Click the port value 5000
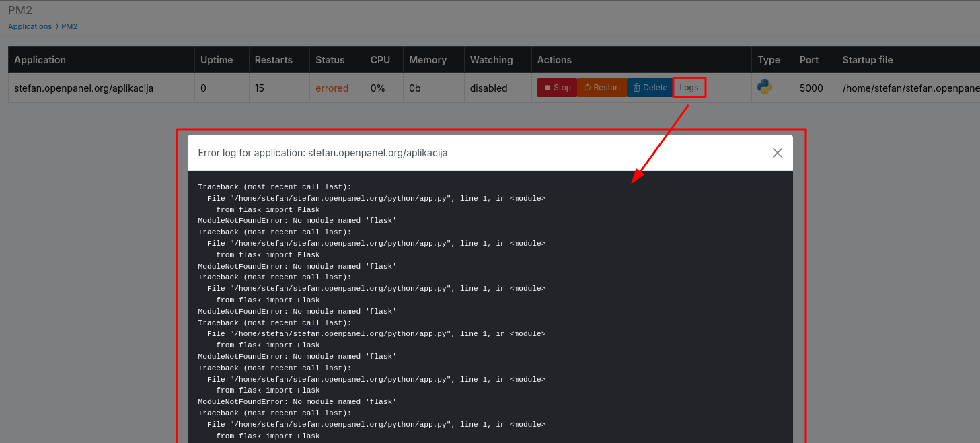Screen dimensions: 980x443 pyautogui.click(x=811, y=88)
